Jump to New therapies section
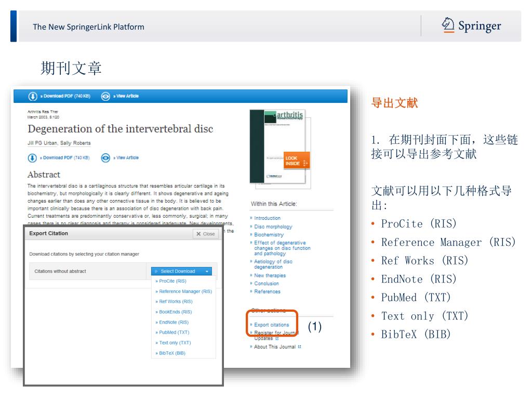The width and height of the screenshot is (532, 399). [x=270, y=275]
